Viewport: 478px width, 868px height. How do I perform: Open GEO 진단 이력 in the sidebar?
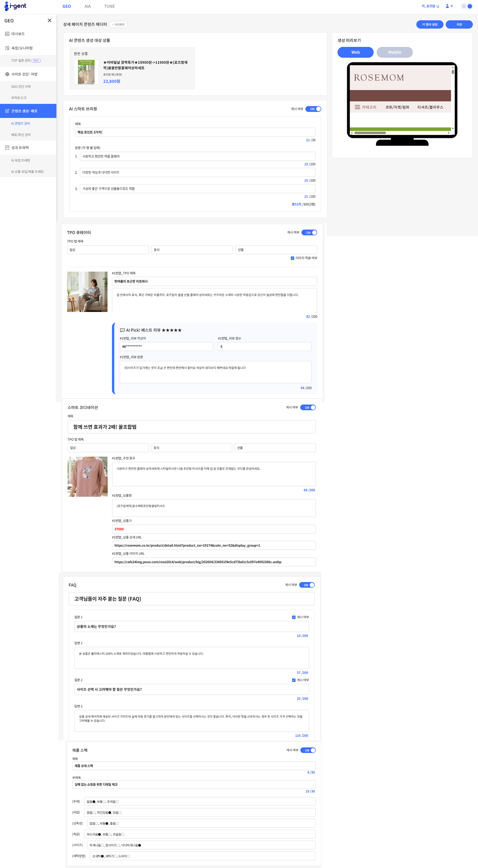[21, 87]
